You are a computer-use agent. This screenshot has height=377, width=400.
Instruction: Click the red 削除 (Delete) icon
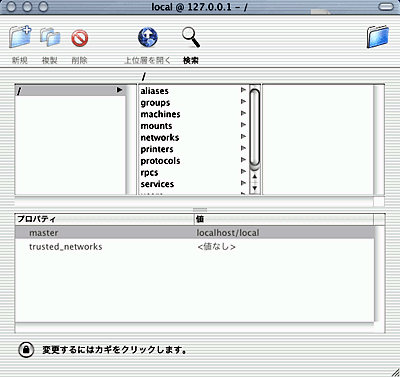80,38
